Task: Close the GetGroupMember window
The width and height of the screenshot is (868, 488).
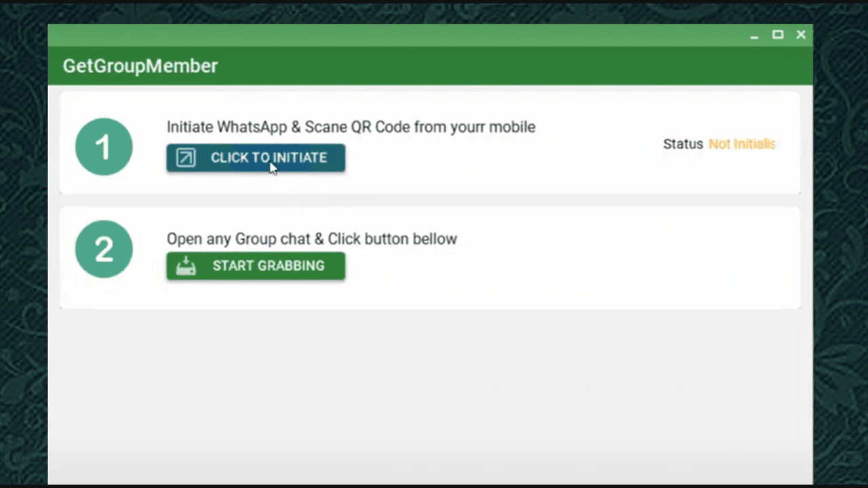Action: point(801,35)
